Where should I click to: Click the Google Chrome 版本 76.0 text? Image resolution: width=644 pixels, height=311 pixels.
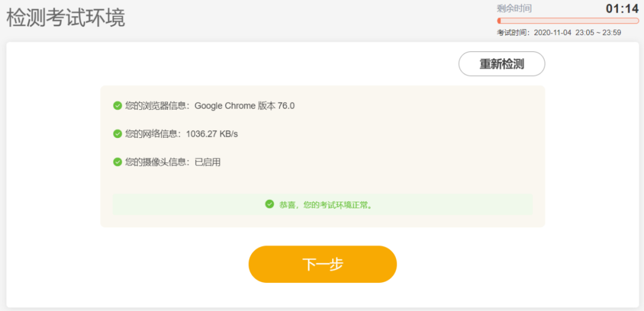244,106
